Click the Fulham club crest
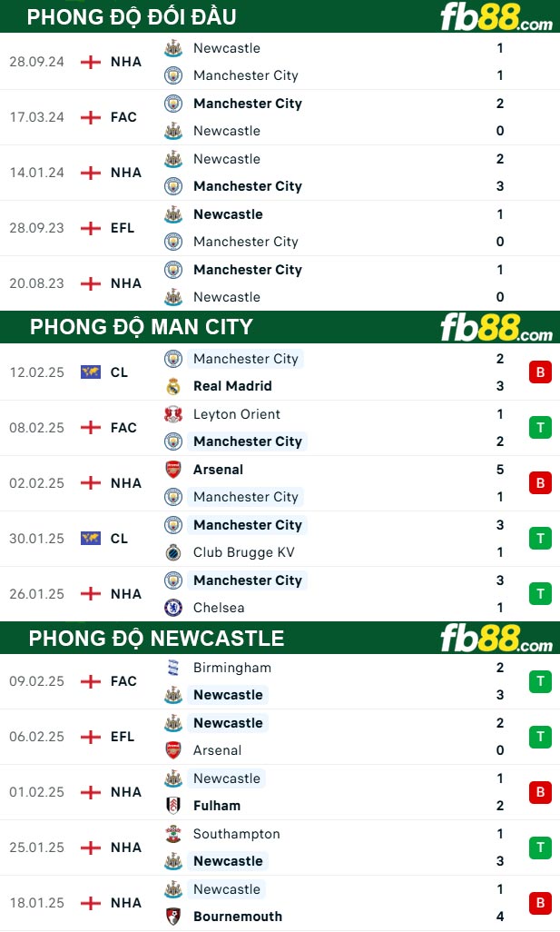Image resolution: width=560 pixels, height=932 pixels. pos(172,806)
